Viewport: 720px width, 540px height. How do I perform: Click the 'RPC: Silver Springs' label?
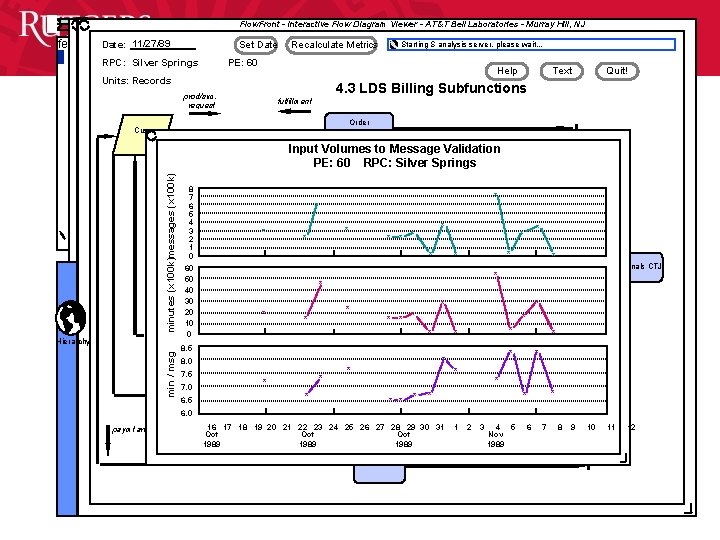(150, 63)
